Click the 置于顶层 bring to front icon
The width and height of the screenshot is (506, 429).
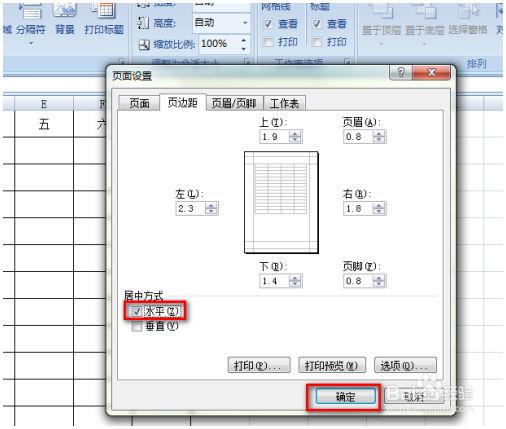coord(382,11)
